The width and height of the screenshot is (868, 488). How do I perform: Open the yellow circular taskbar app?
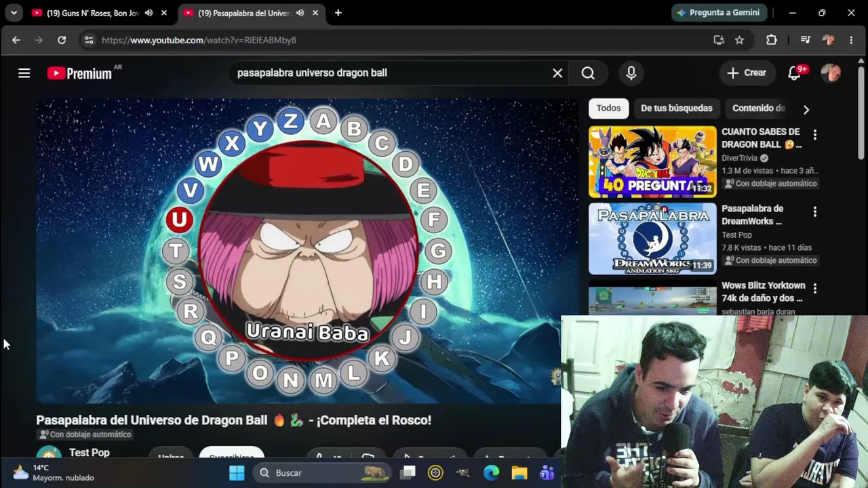435,473
